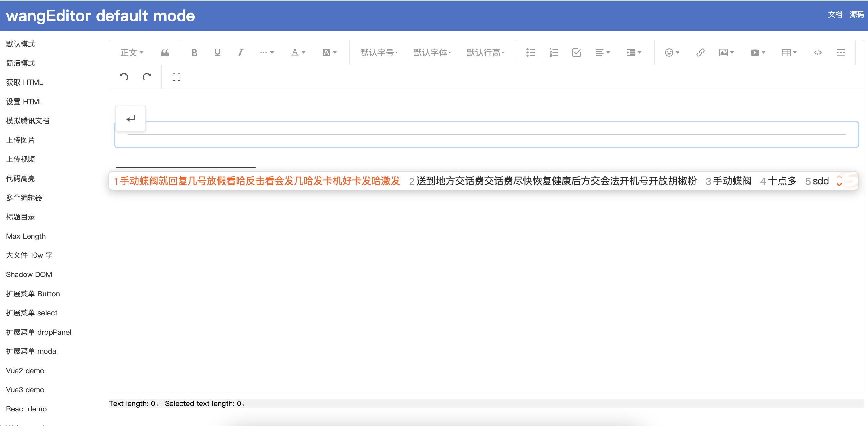This screenshot has height=426, width=868.
Task: Toggle a bulleted list
Action: click(530, 53)
